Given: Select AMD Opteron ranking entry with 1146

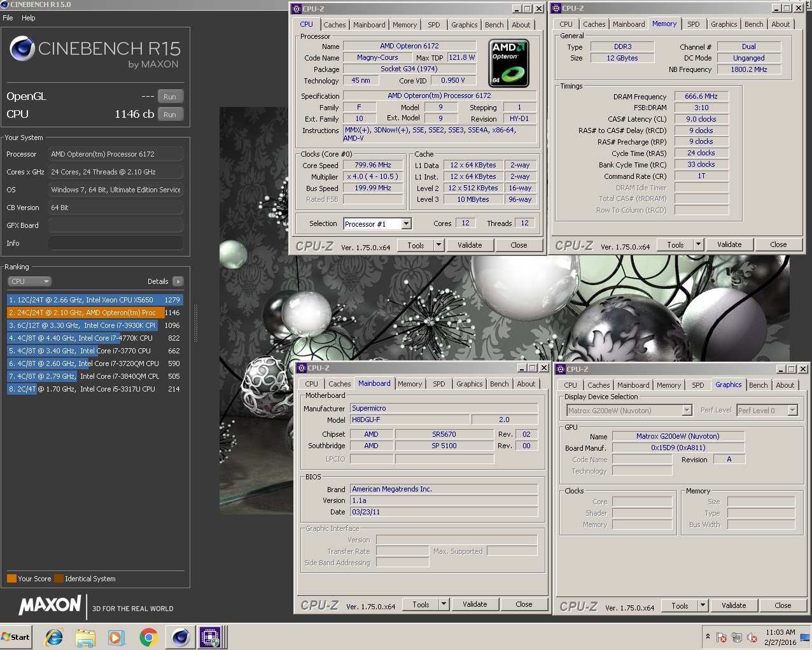Looking at the screenshot, I should [x=95, y=313].
